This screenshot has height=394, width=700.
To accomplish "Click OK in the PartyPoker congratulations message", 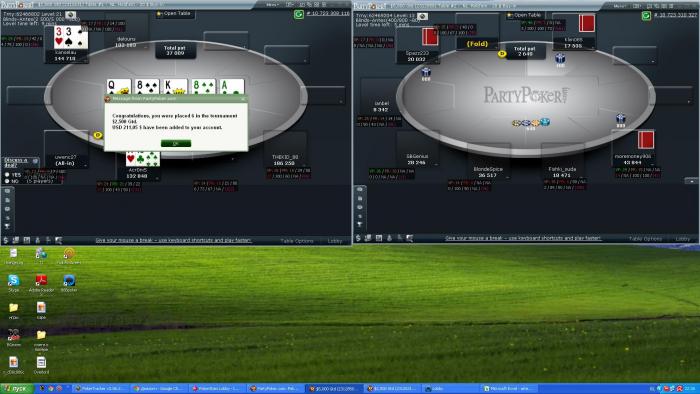I will tap(175, 143).
